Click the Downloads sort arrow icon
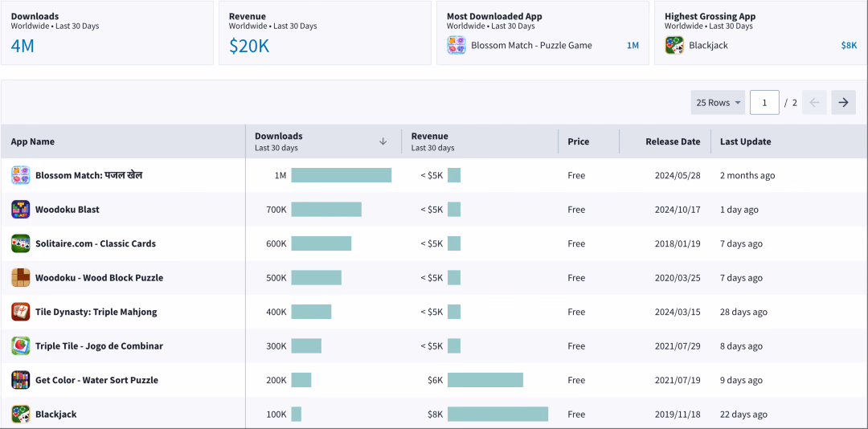Image resolution: width=868 pixels, height=429 pixels. point(383,141)
